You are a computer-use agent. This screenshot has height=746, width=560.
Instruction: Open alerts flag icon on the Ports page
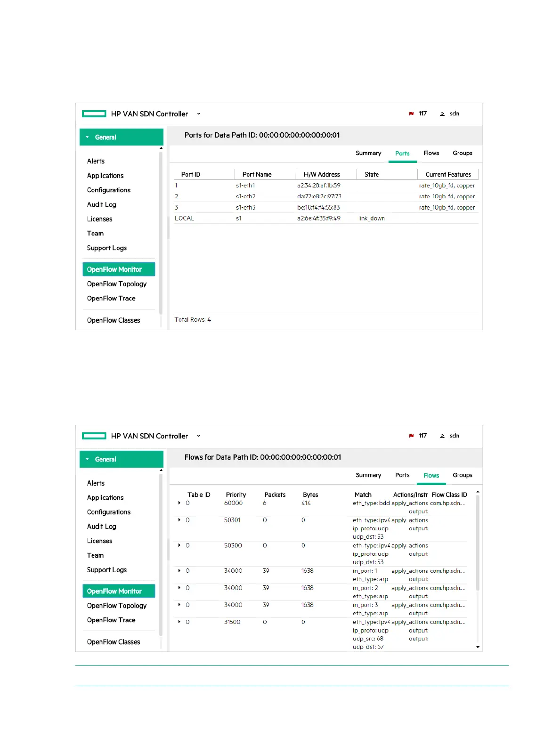411,114
